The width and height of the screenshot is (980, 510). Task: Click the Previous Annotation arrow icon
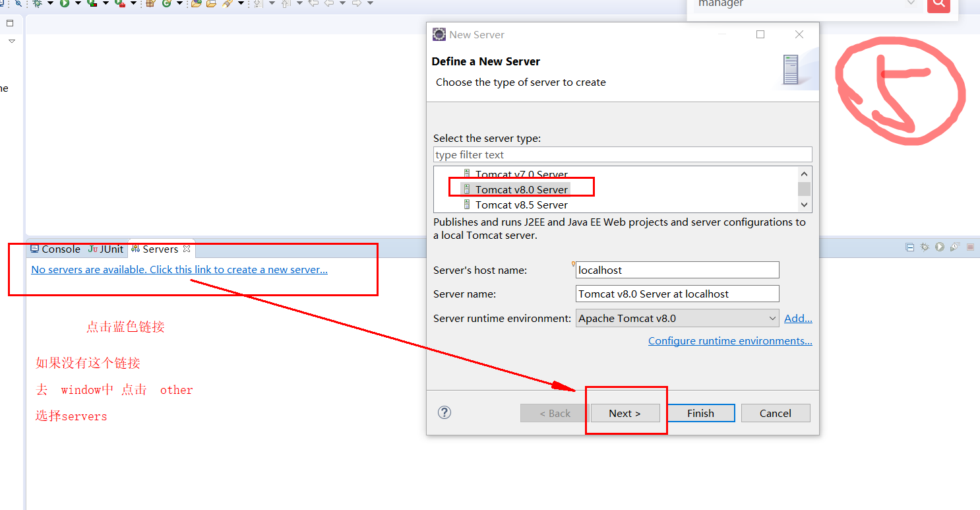tap(285, 3)
